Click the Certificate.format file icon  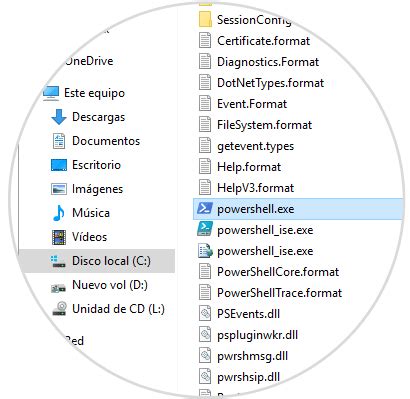(x=205, y=41)
